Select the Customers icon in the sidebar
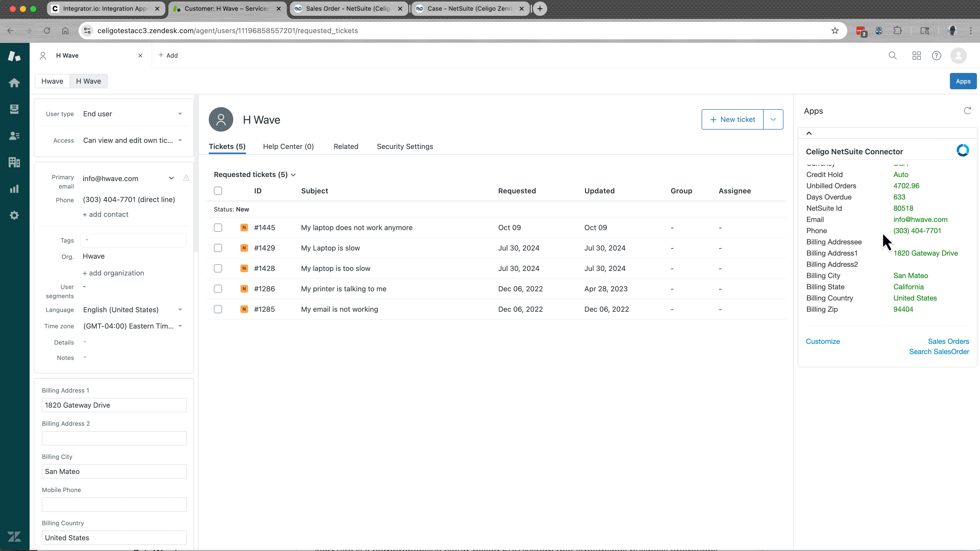The width and height of the screenshot is (980, 551). [14, 135]
